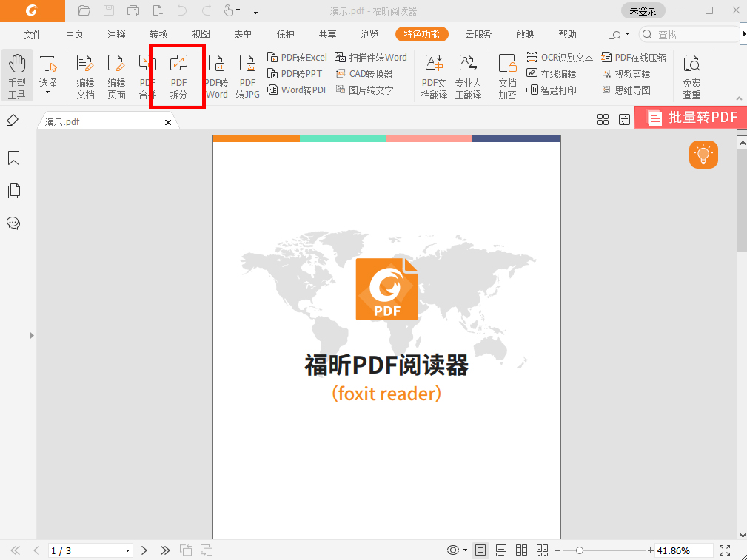Switch to the 特色功能 ribbon tab
Screen dimensions: 747x560
click(x=421, y=34)
